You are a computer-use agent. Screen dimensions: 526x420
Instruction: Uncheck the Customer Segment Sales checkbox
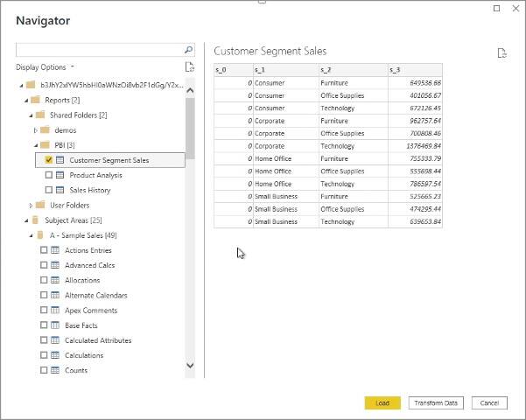[49, 160]
